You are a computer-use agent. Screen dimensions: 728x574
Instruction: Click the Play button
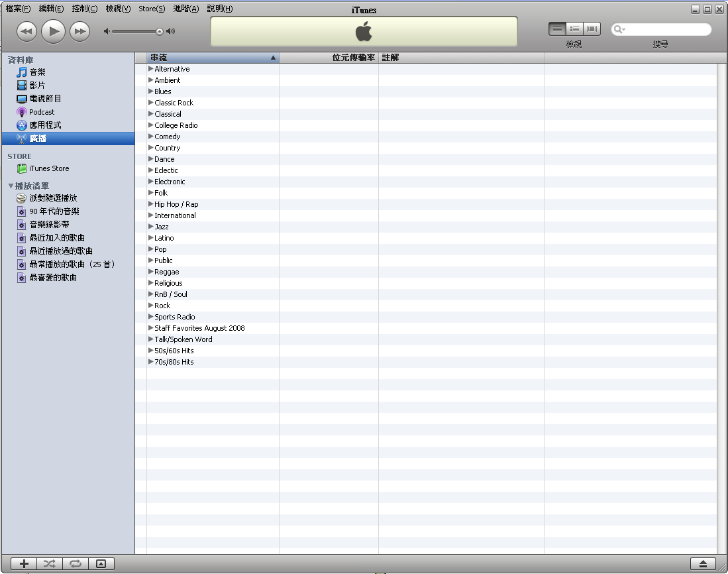click(x=54, y=32)
